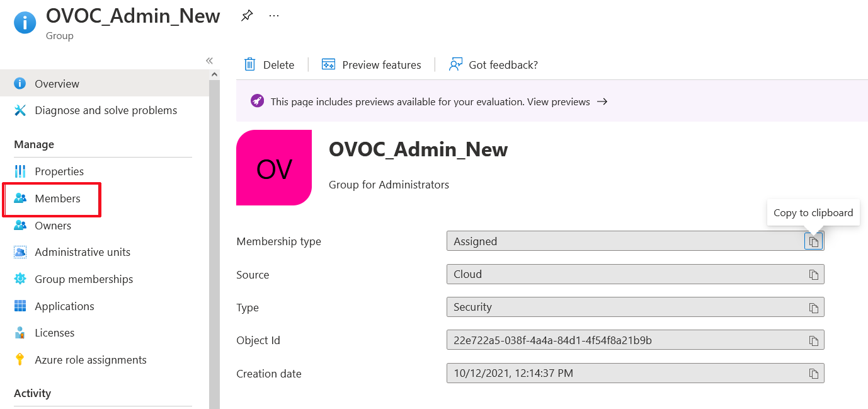This screenshot has height=409, width=868.
Task: Open Preview features
Action: click(x=372, y=65)
